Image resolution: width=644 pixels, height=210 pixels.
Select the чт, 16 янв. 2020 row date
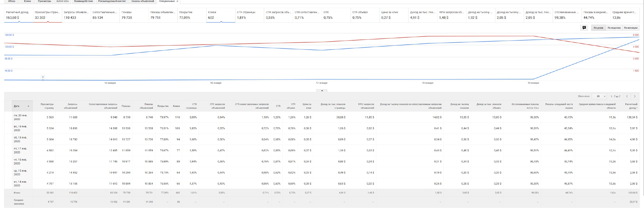[20, 162]
